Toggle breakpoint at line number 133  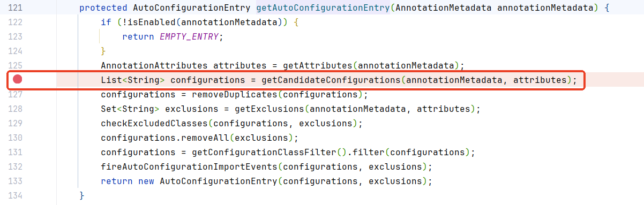pyautogui.click(x=16, y=181)
